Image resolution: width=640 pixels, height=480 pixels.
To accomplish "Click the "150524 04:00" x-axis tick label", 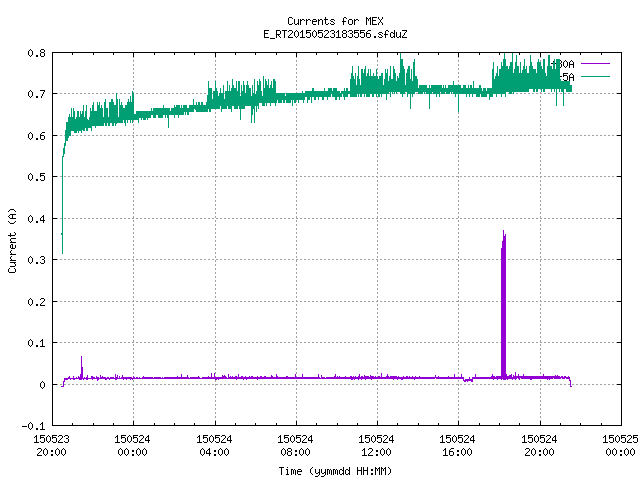I will pyautogui.click(x=214, y=445).
